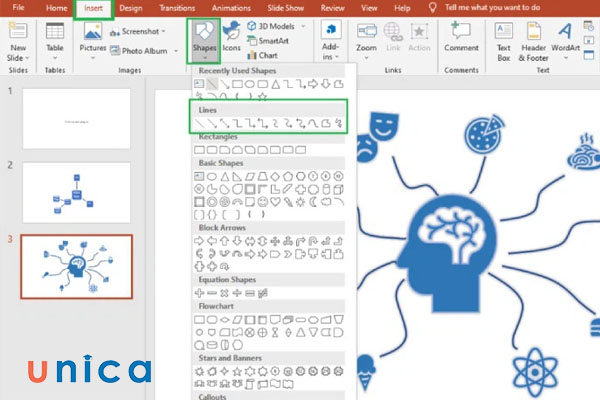The height and width of the screenshot is (400, 600).
Task: Select the Trapezoid in Basic Shapes
Action: (262, 176)
